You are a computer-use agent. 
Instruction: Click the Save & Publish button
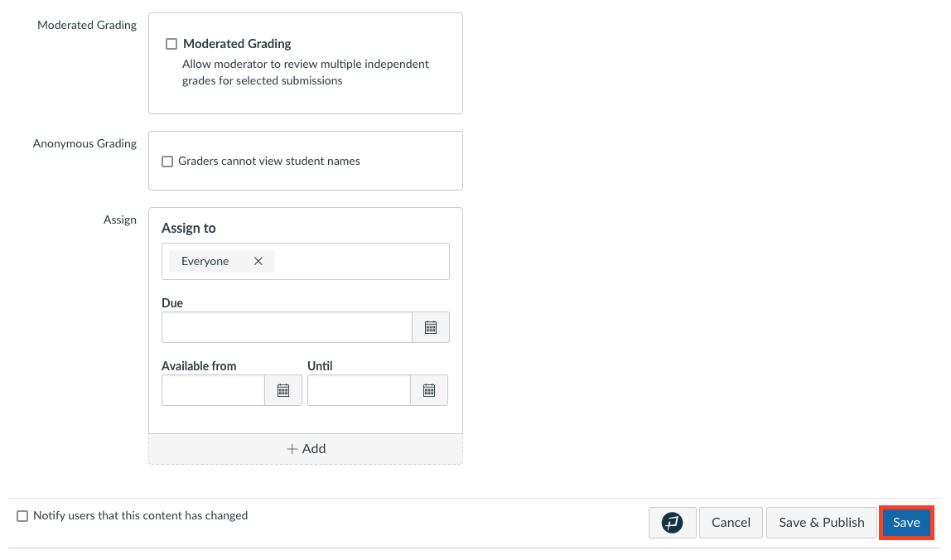(x=821, y=523)
